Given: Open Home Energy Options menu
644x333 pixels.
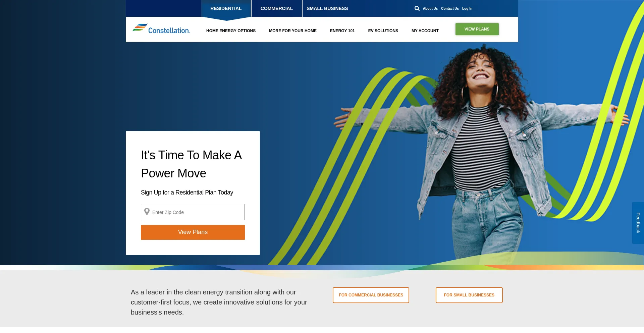Looking at the screenshot, I should pyautogui.click(x=231, y=31).
